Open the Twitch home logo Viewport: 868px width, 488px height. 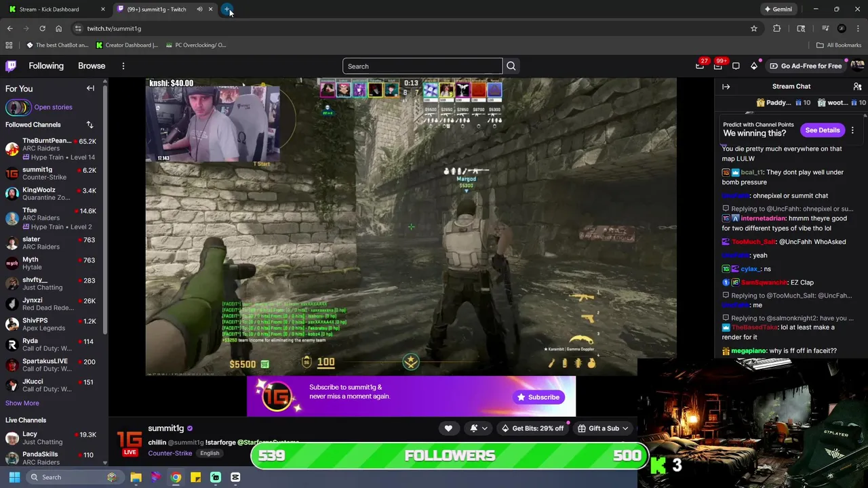[11, 66]
